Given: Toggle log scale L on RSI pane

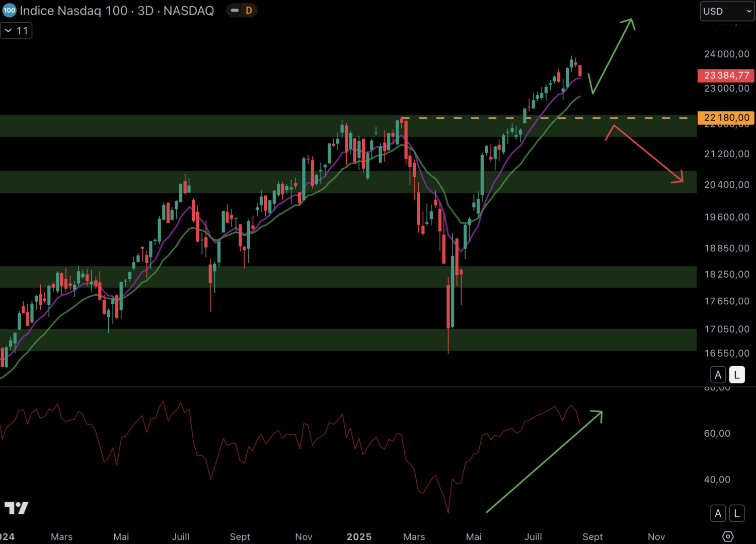Looking at the screenshot, I should tap(737, 513).
